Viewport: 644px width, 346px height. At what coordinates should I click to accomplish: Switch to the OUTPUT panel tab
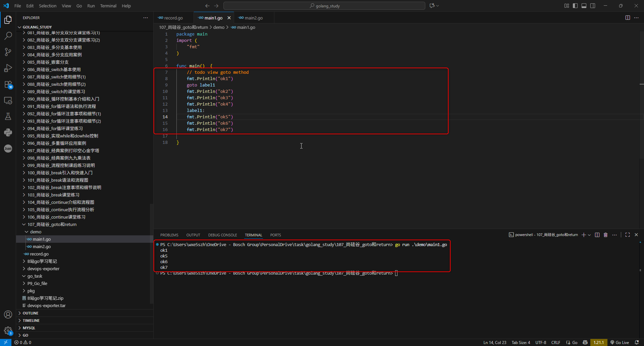(193, 235)
